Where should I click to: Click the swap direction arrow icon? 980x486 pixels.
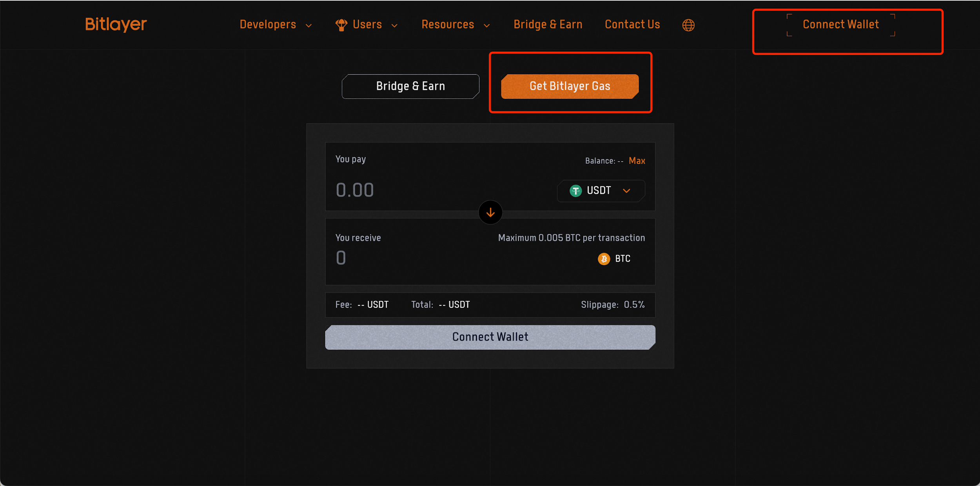[x=490, y=213]
